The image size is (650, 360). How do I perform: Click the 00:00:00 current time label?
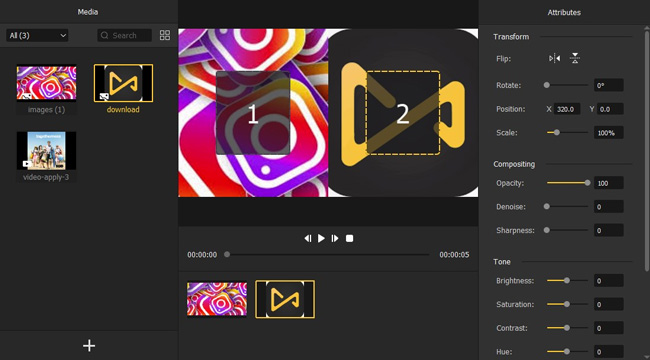pos(202,255)
